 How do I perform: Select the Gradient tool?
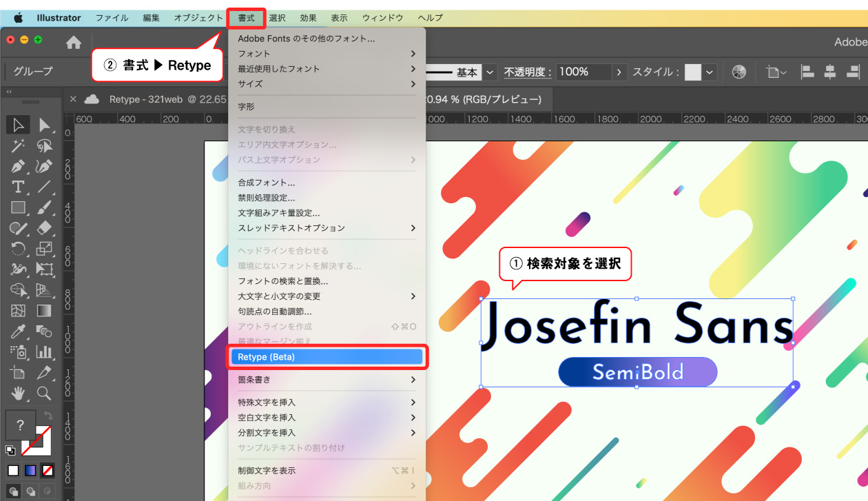(45, 311)
